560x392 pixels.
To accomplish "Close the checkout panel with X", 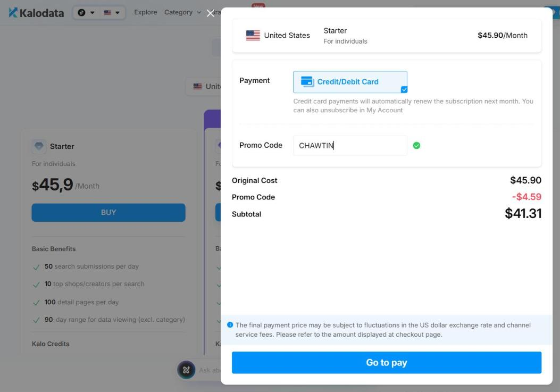I will click(x=211, y=13).
